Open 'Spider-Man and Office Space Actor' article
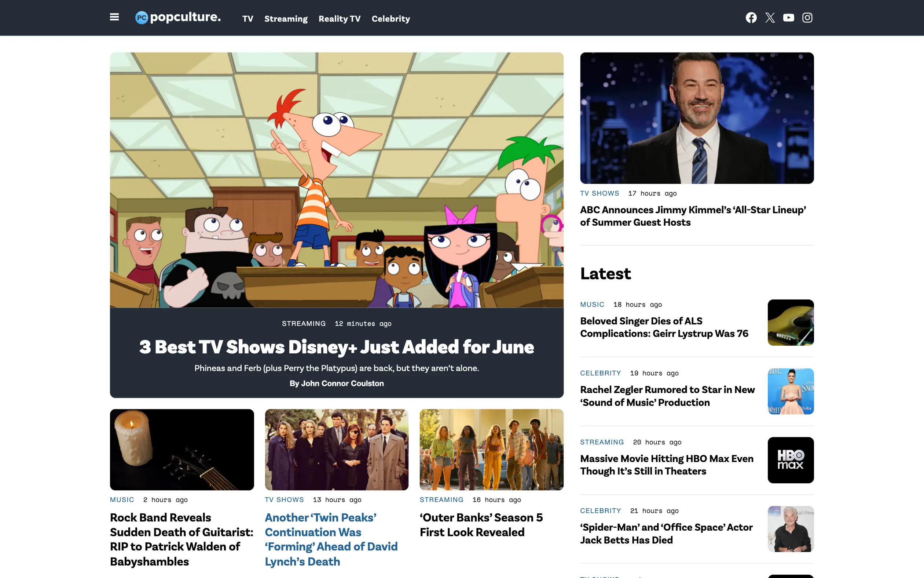This screenshot has height=578, width=924. (666, 534)
